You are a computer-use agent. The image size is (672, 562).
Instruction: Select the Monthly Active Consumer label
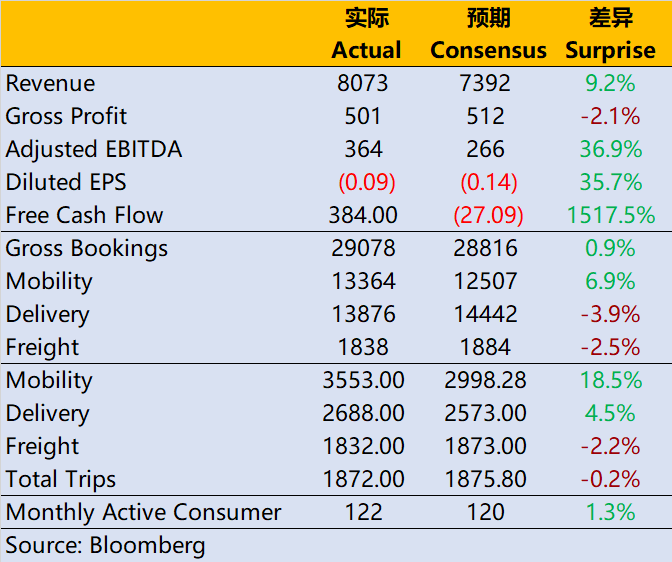(x=144, y=513)
